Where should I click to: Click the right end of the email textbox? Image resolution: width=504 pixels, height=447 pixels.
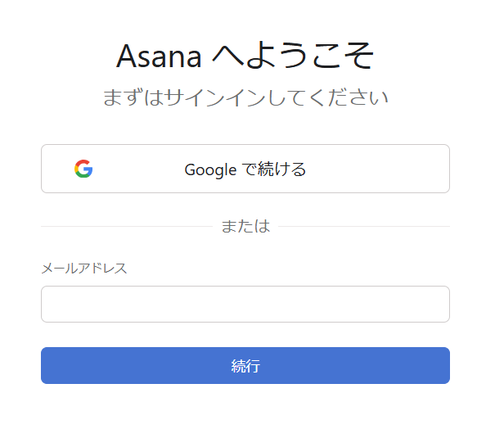click(x=438, y=304)
